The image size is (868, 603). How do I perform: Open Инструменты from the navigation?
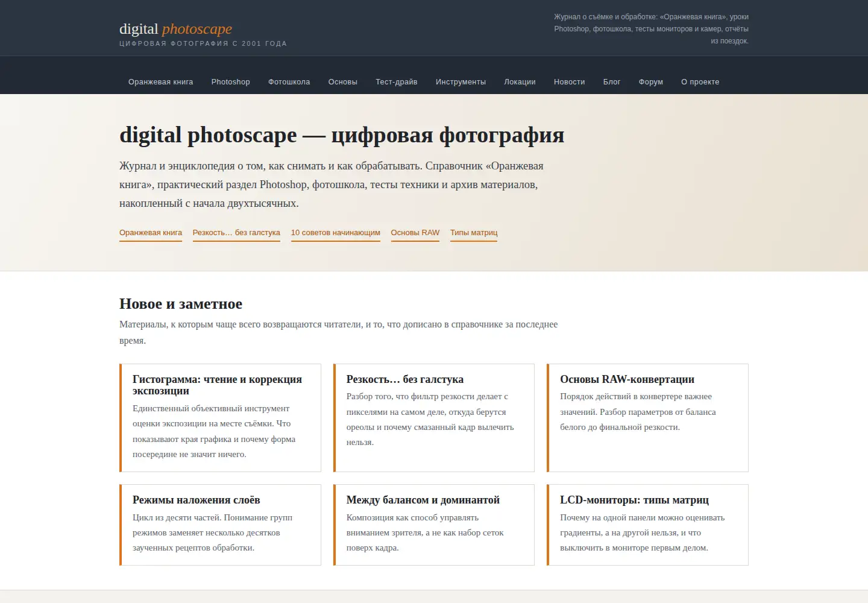pos(461,82)
